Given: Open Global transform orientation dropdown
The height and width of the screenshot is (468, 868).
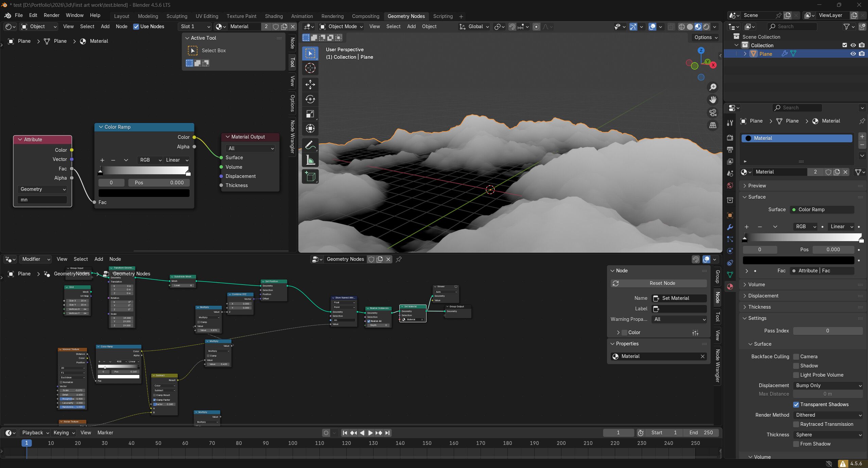Looking at the screenshot, I should point(474,26).
